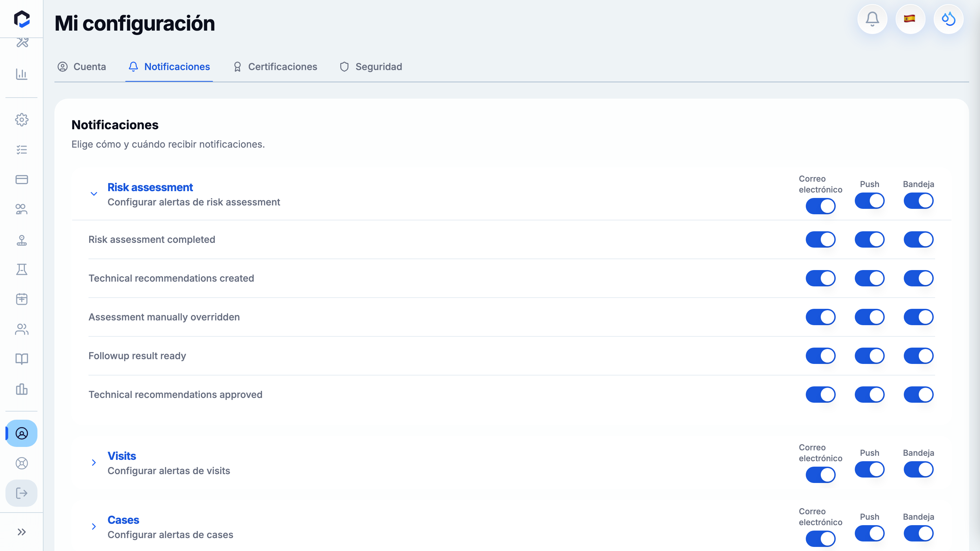Open the checklist tasks sidebar icon
Viewport: 980px width, 551px height.
[x=22, y=149]
